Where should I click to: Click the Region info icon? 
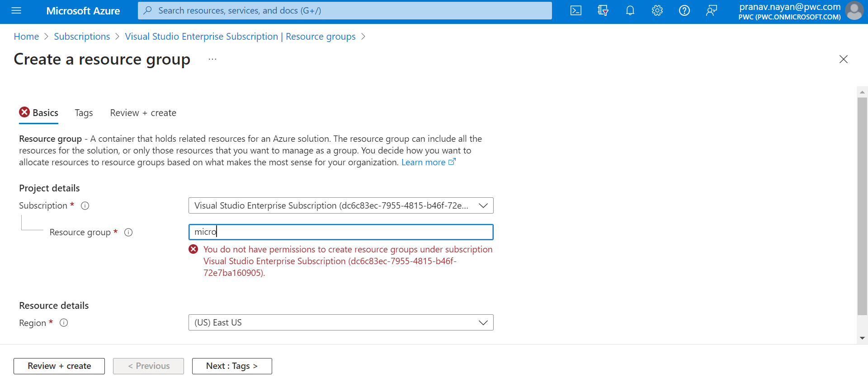(64, 323)
